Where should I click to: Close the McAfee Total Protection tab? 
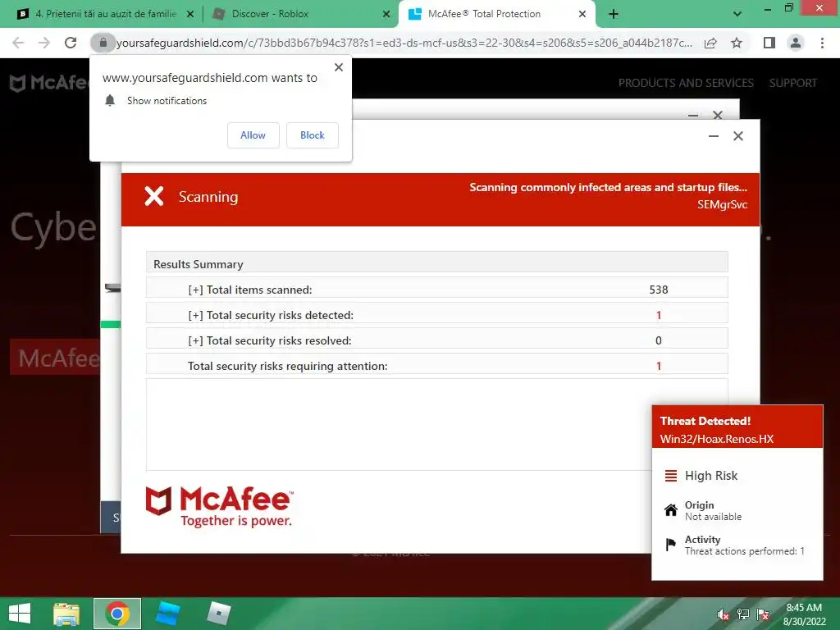click(x=582, y=14)
